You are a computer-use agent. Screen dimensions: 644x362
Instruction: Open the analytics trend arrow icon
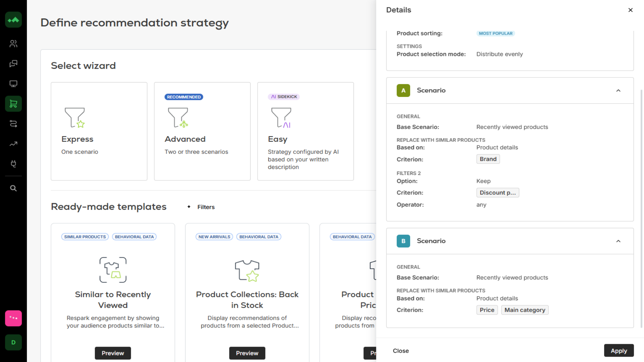click(13, 144)
